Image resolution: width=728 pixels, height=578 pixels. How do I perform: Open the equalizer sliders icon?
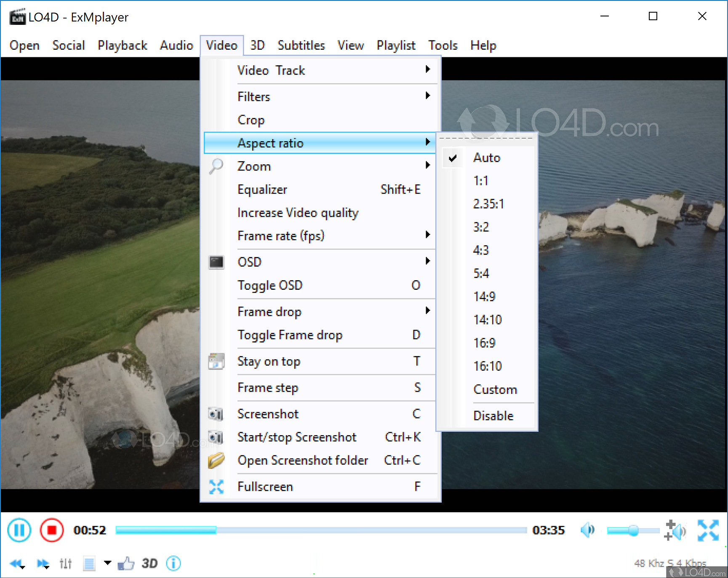(66, 564)
